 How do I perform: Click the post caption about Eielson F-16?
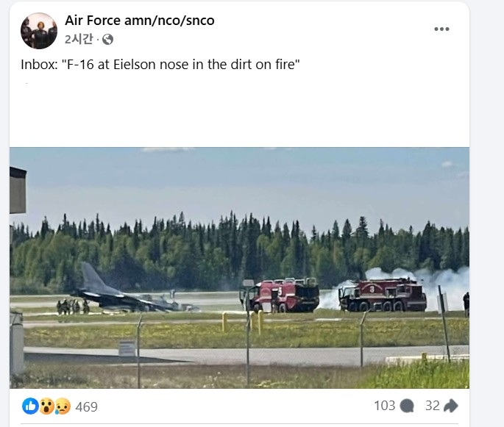coord(160,65)
